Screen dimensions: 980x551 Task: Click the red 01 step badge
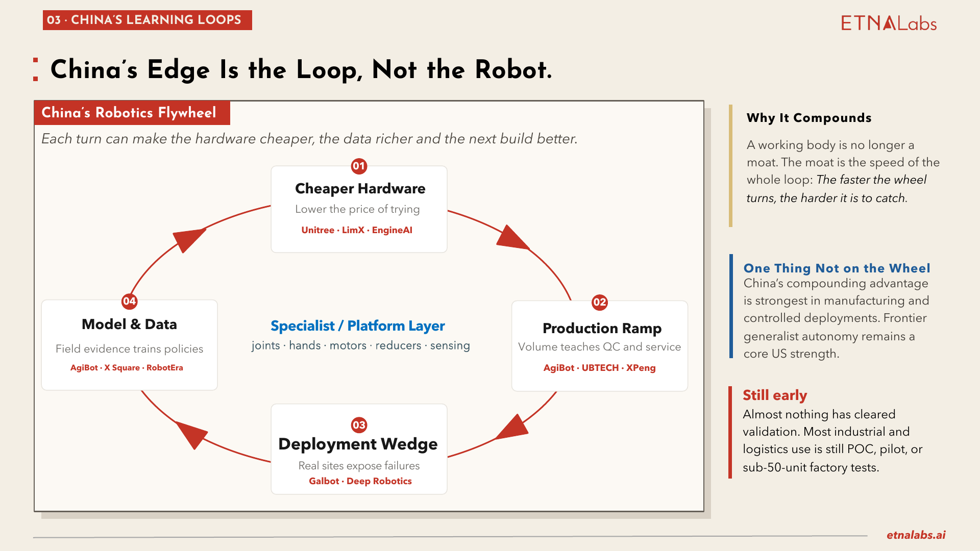click(359, 166)
